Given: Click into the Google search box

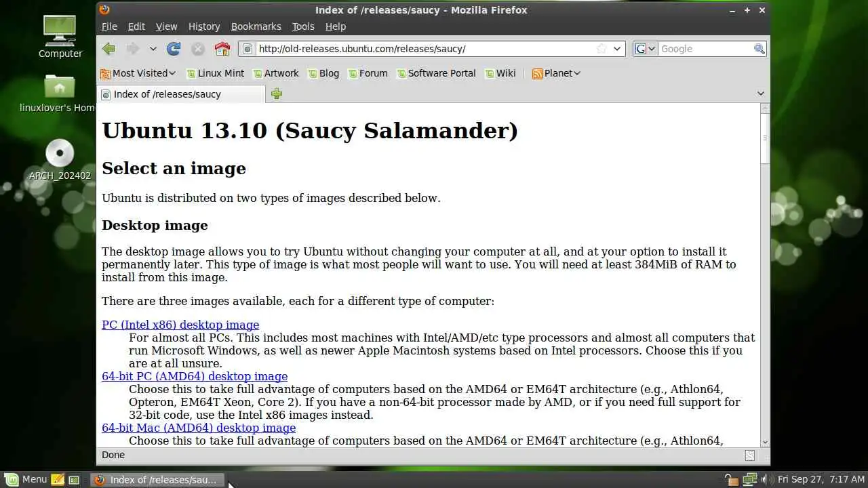Looking at the screenshot, I should click(x=705, y=49).
